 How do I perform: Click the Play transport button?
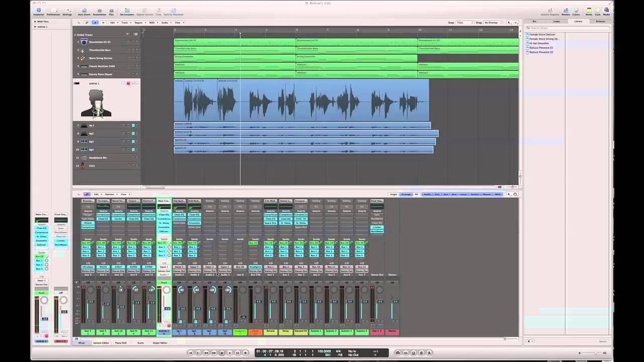coord(229,352)
